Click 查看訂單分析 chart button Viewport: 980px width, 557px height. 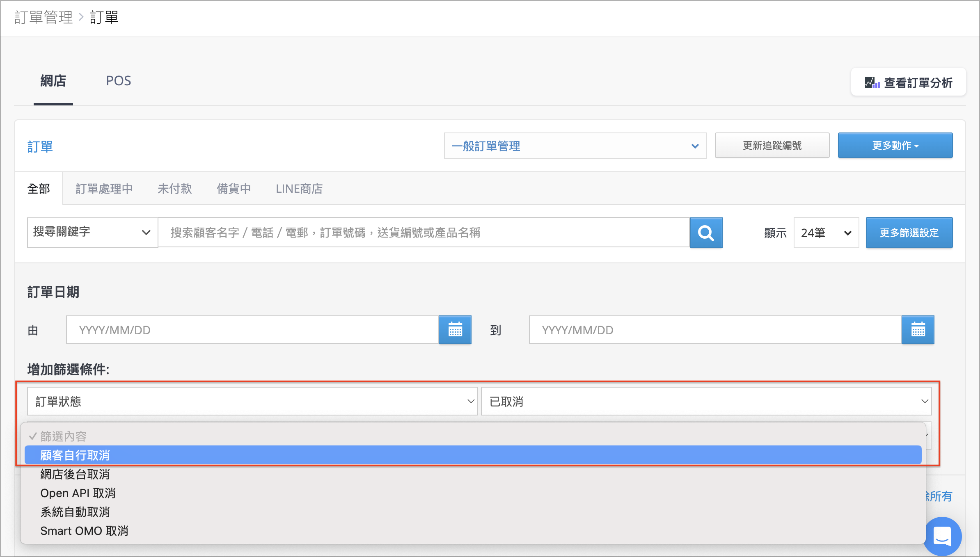(908, 82)
